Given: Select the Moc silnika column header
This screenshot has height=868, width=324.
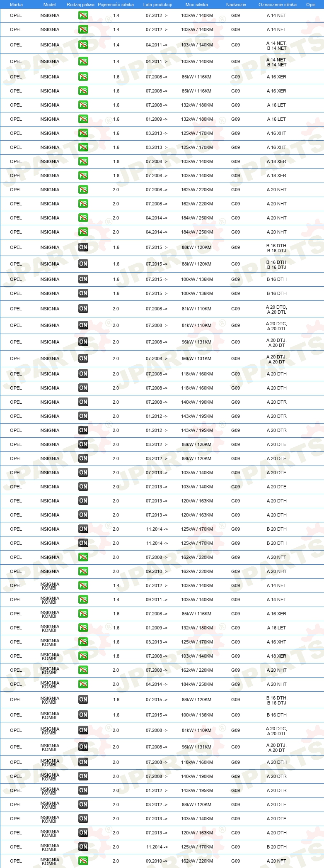Looking at the screenshot, I should (197, 5).
